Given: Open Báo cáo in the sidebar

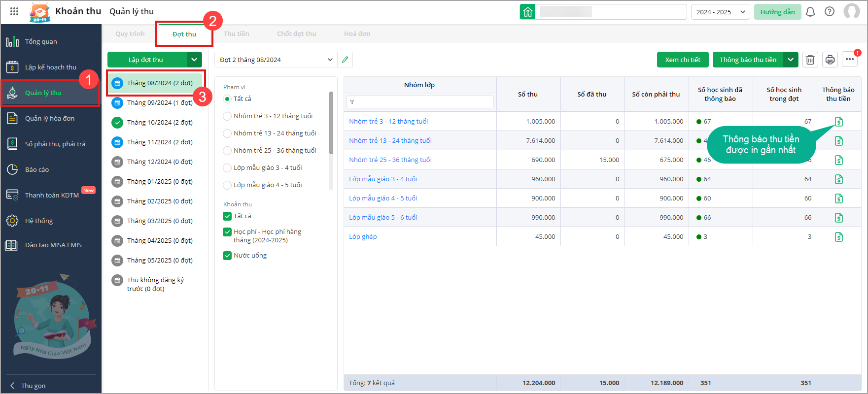Looking at the screenshot, I should click(x=37, y=169).
